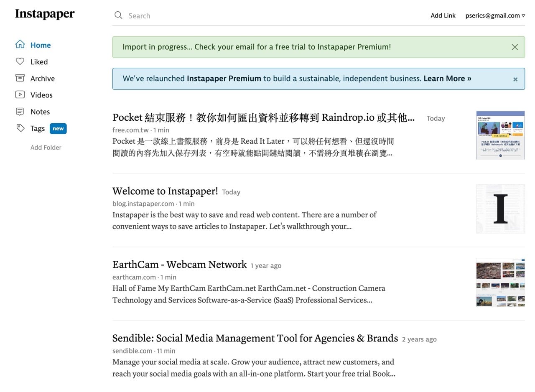Click the earthcam.com source link

tap(134, 277)
